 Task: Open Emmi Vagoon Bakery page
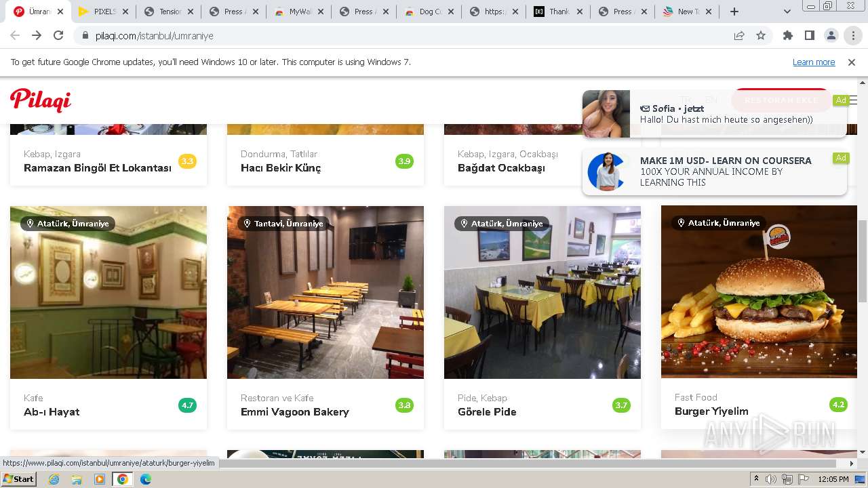(x=295, y=412)
